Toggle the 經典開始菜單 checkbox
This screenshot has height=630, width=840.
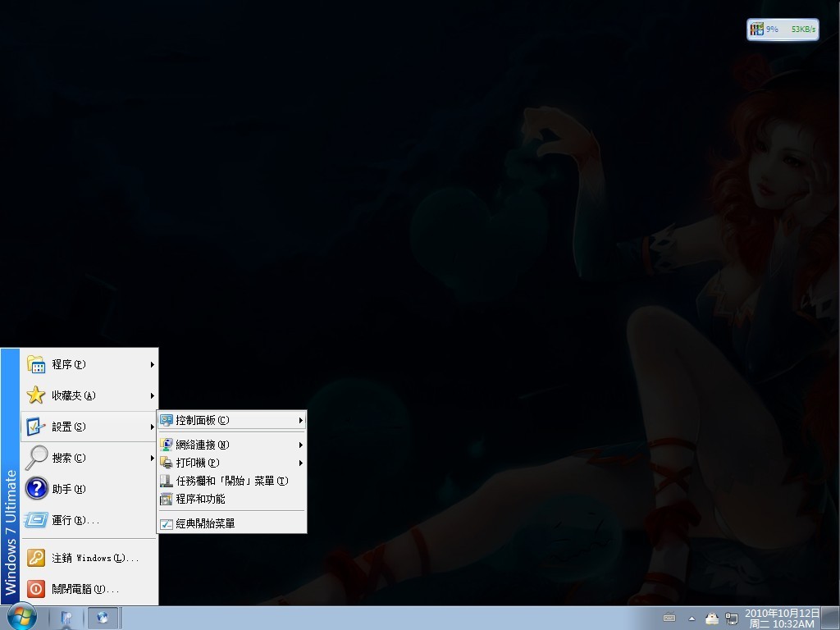coord(167,524)
